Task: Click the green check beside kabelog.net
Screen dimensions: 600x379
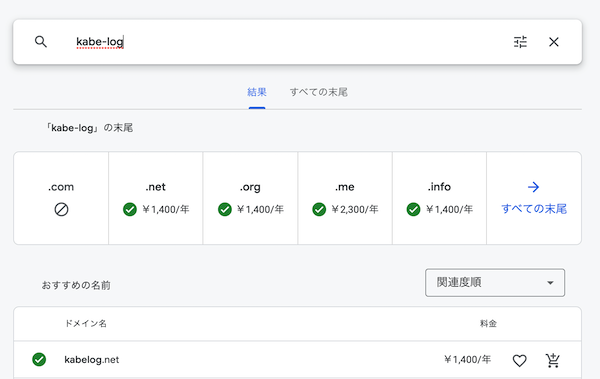Action: [39, 359]
